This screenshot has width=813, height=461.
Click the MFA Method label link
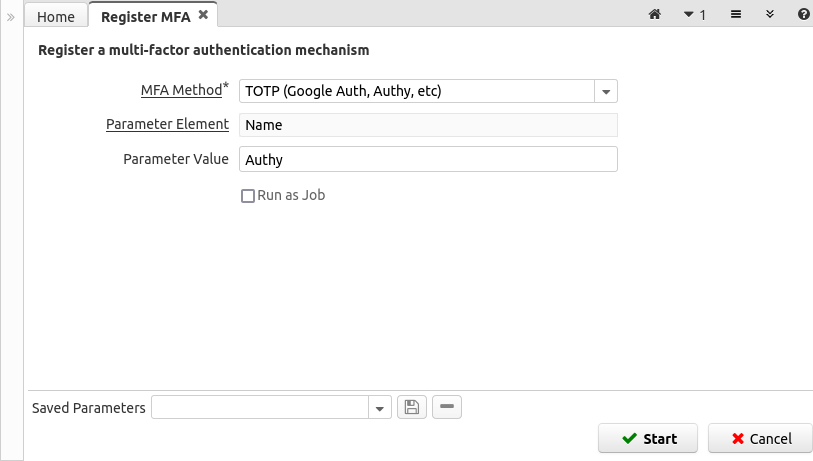181,90
